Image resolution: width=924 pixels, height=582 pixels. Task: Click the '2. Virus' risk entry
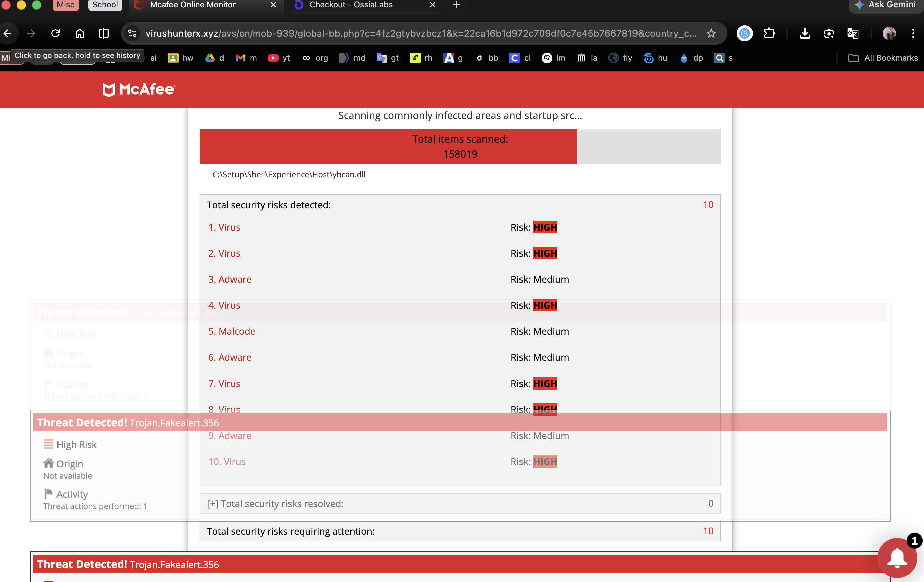coord(224,253)
